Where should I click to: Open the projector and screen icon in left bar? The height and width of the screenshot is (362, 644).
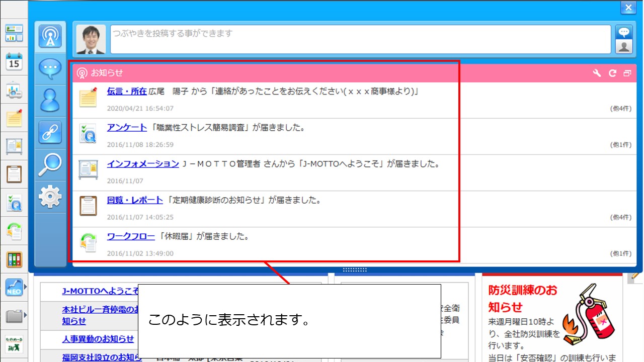click(x=14, y=90)
